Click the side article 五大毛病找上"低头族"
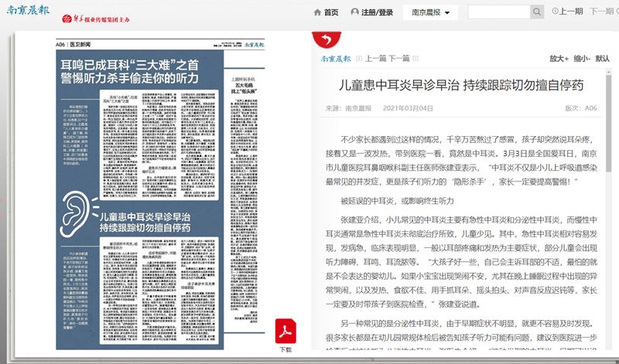Screen dimensions: 619x364 244,87
